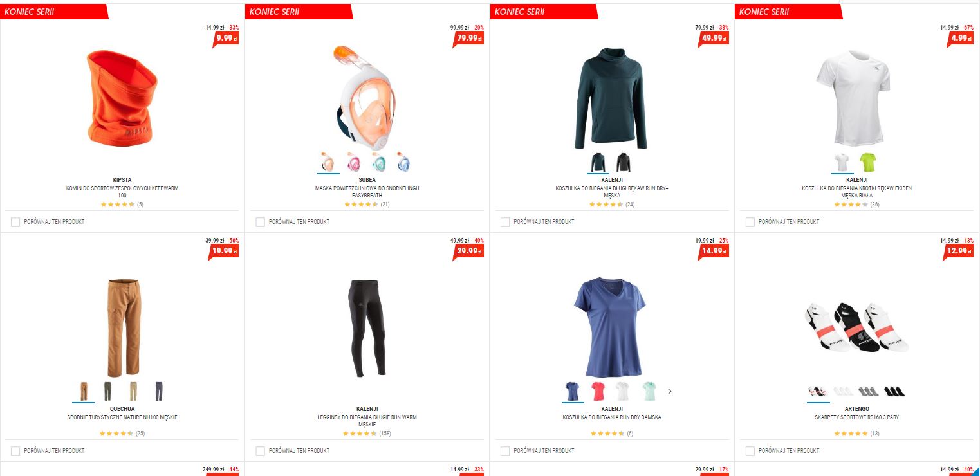Viewport: 980px width, 476px height.
Task: Choose the black long-sleeve running shirt variant
Action: click(x=623, y=162)
